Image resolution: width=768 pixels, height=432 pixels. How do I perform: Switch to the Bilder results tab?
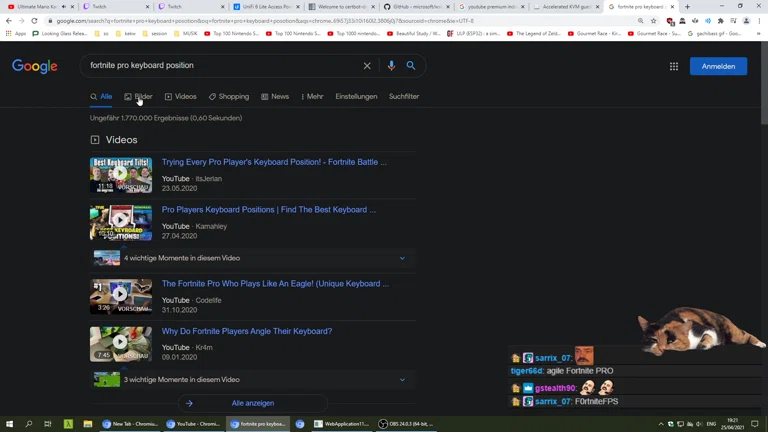tap(139, 97)
